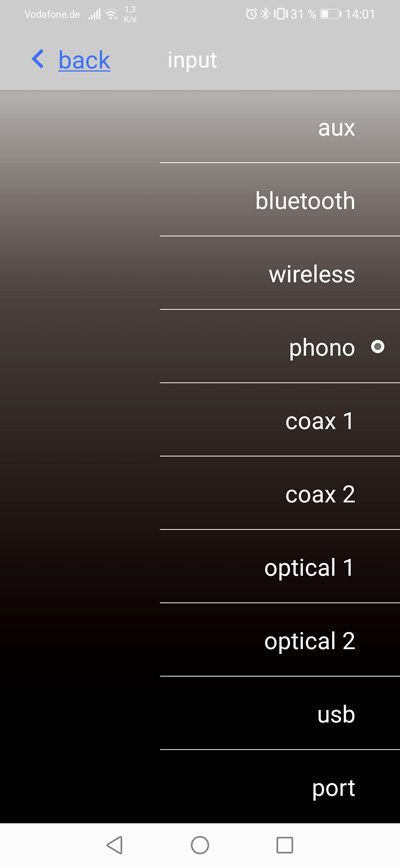Screen dimensions: 400x867
Task: Pick coax 2 input
Action: pos(280,493)
